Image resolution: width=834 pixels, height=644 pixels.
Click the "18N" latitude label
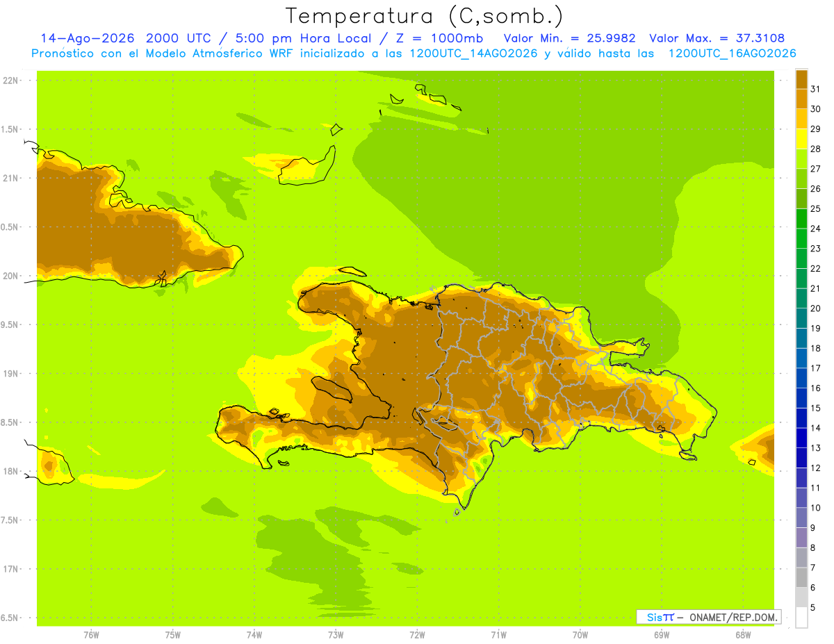[11, 471]
